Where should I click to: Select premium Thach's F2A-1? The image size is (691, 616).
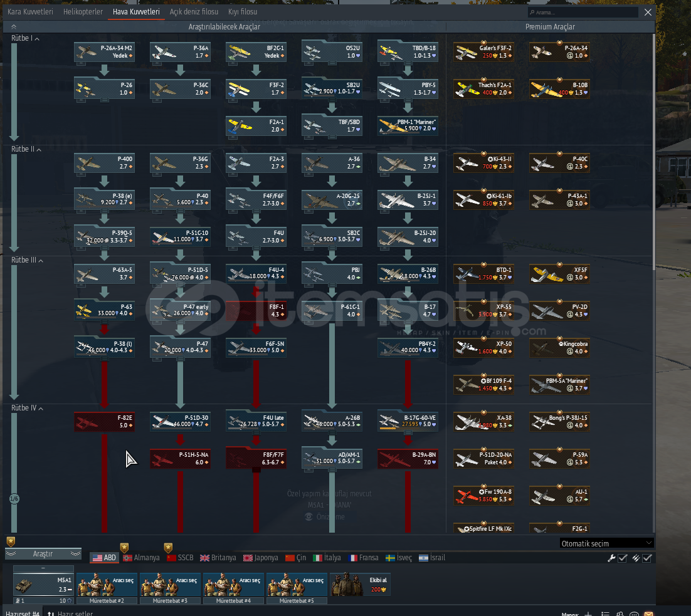[x=484, y=89]
